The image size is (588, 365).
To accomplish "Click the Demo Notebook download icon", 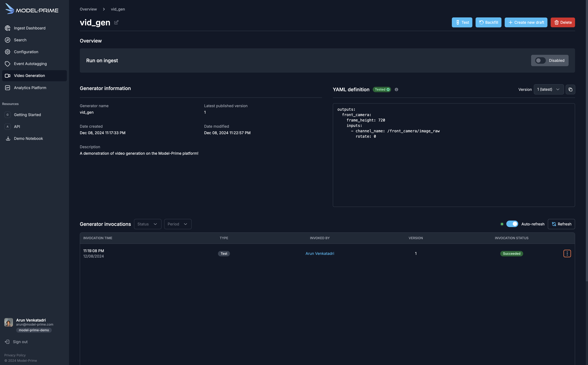I will pos(8,138).
